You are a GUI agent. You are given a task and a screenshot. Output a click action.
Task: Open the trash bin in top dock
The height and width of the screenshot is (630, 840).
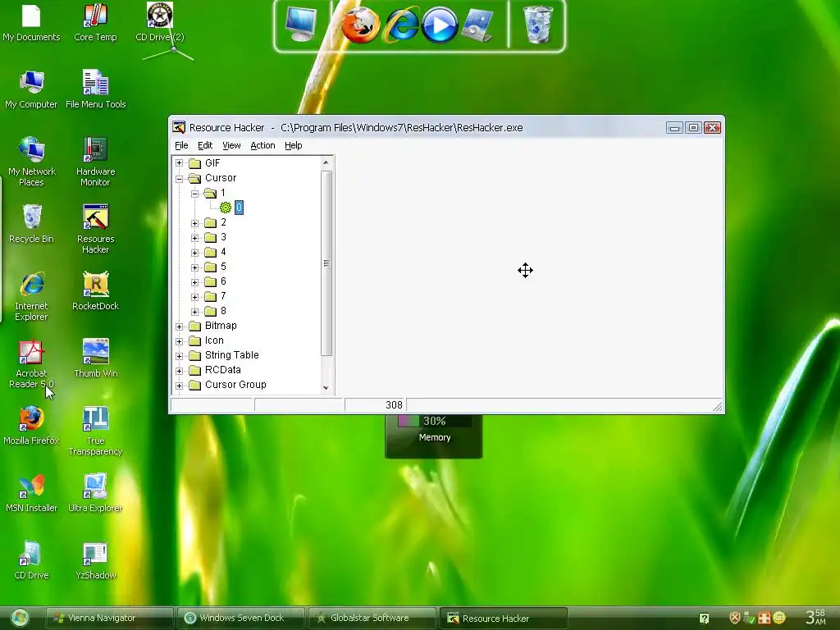[537, 25]
